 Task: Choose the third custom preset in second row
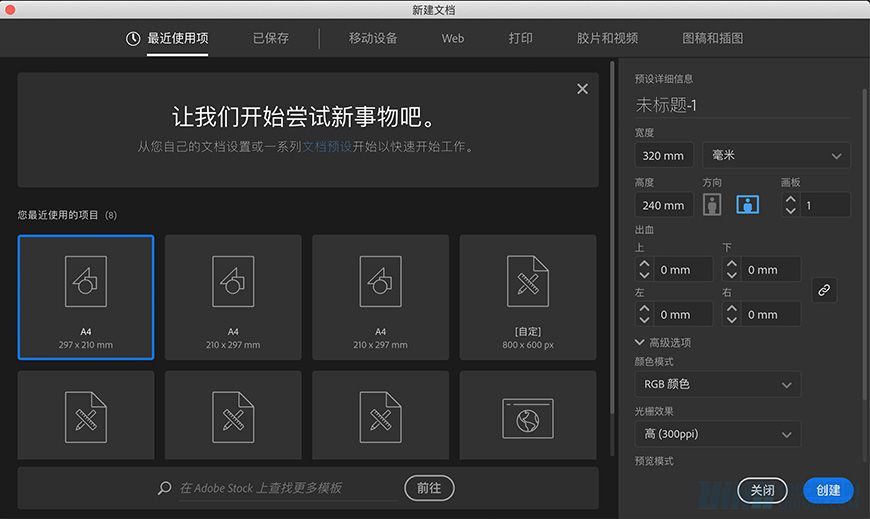pos(381,415)
